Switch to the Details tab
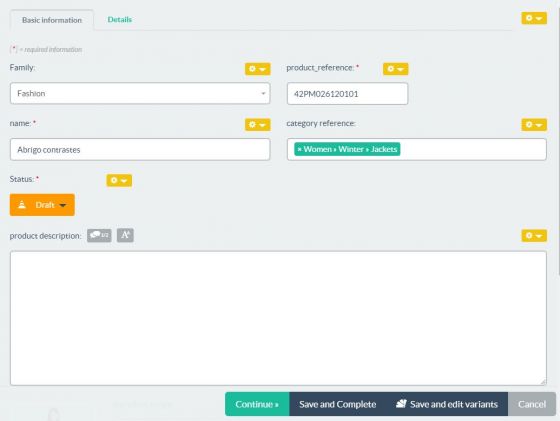 pyautogui.click(x=120, y=20)
